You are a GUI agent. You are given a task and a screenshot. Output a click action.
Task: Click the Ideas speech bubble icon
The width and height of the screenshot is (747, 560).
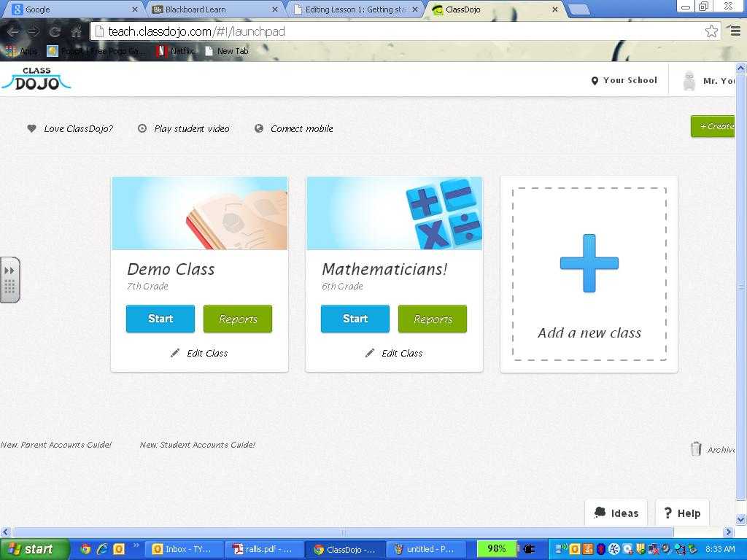(x=600, y=513)
